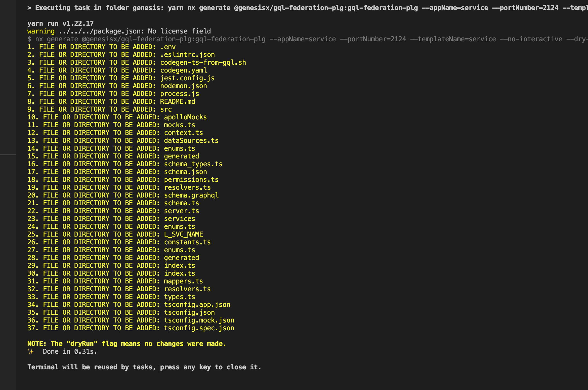This screenshot has width=588, height=390.
Task: Click 'Terminal will be reused by tasks' message
Action: (x=144, y=367)
